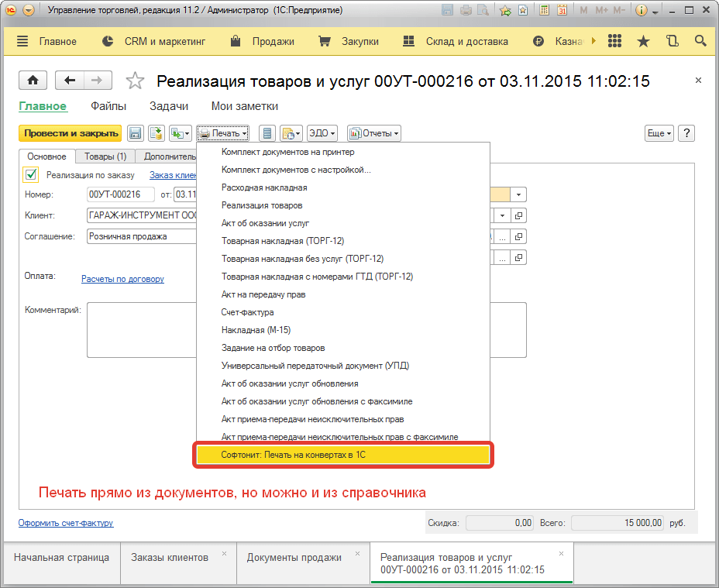Expand the Отчеты dropdown
The height and width of the screenshot is (588, 719).
[x=373, y=133]
